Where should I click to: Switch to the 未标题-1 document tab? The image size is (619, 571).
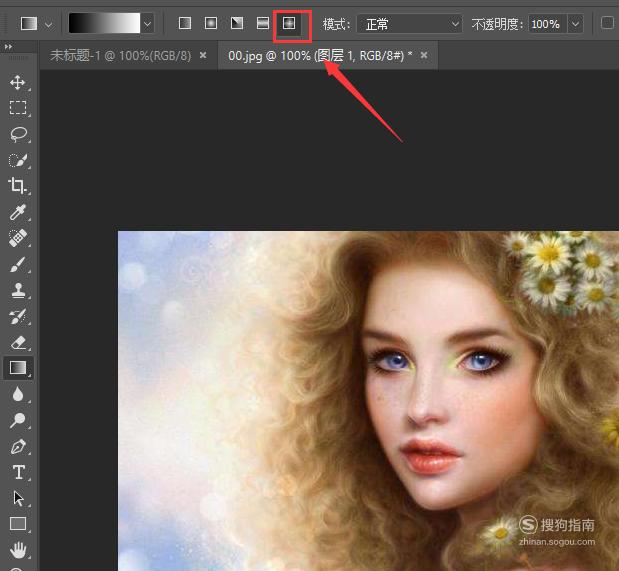[121, 55]
